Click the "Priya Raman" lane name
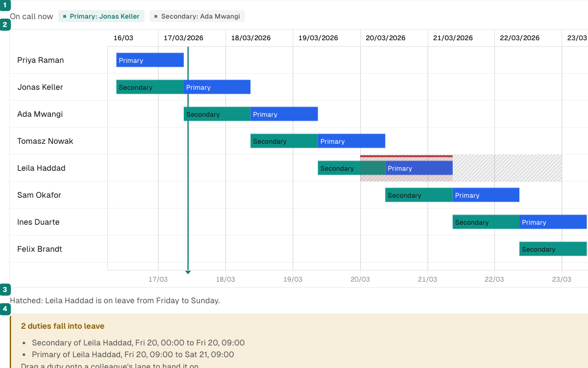588x368 pixels. point(41,60)
